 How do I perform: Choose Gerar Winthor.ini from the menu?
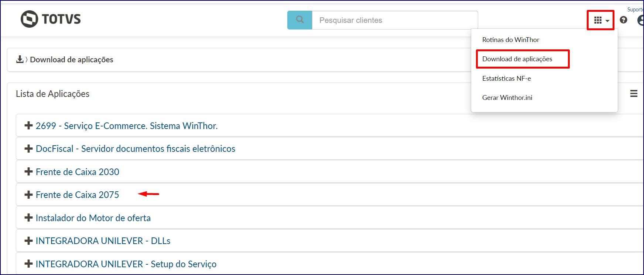(507, 98)
